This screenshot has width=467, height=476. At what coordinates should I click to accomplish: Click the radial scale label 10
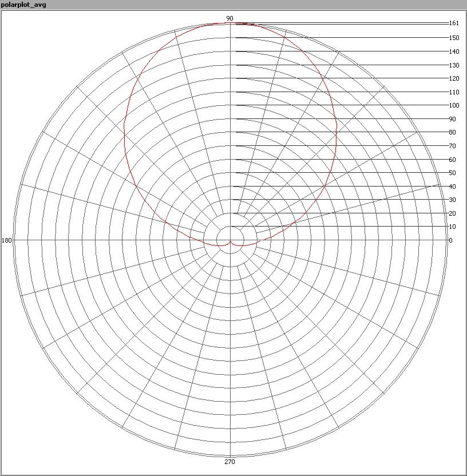pyautogui.click(x=452, y=227)
